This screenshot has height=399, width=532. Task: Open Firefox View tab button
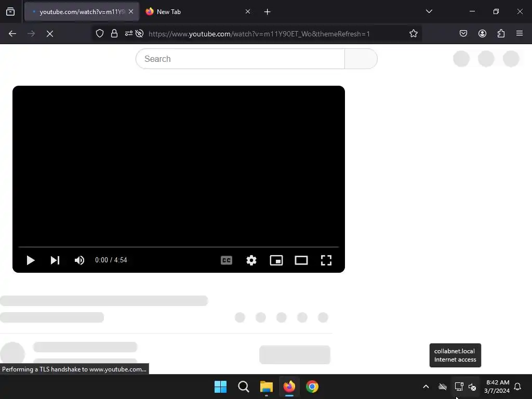pos(10,11)
